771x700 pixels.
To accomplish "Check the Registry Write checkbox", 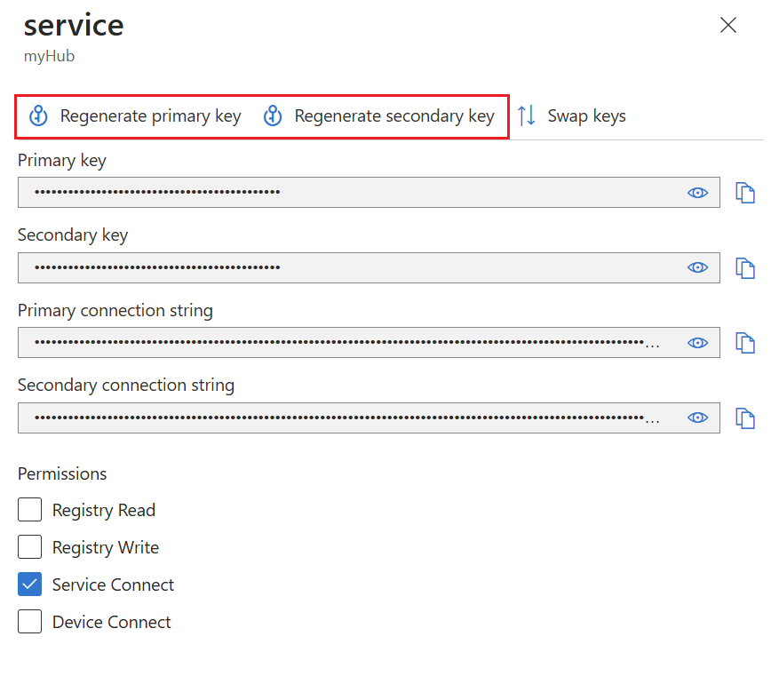I will [30, 547].
